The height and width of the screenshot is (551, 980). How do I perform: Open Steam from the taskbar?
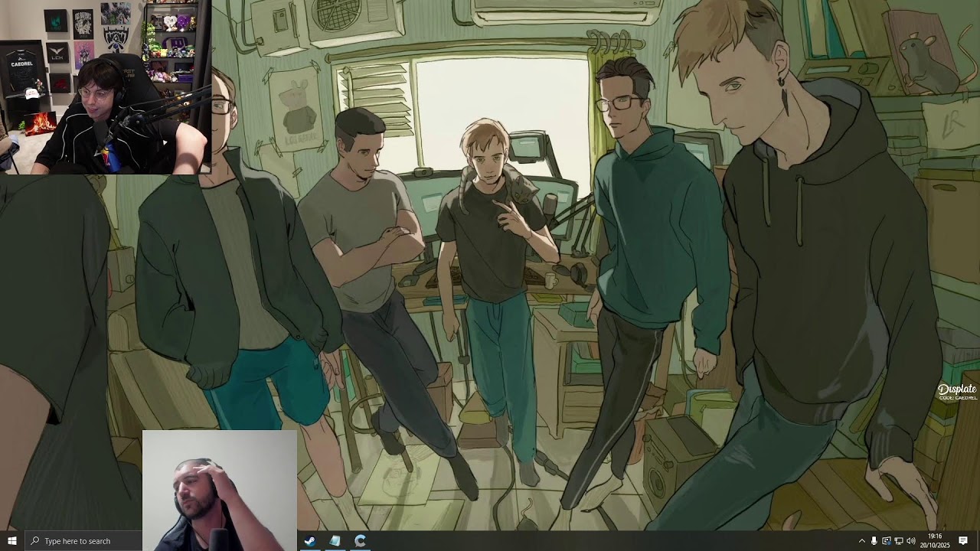(310, 541)
